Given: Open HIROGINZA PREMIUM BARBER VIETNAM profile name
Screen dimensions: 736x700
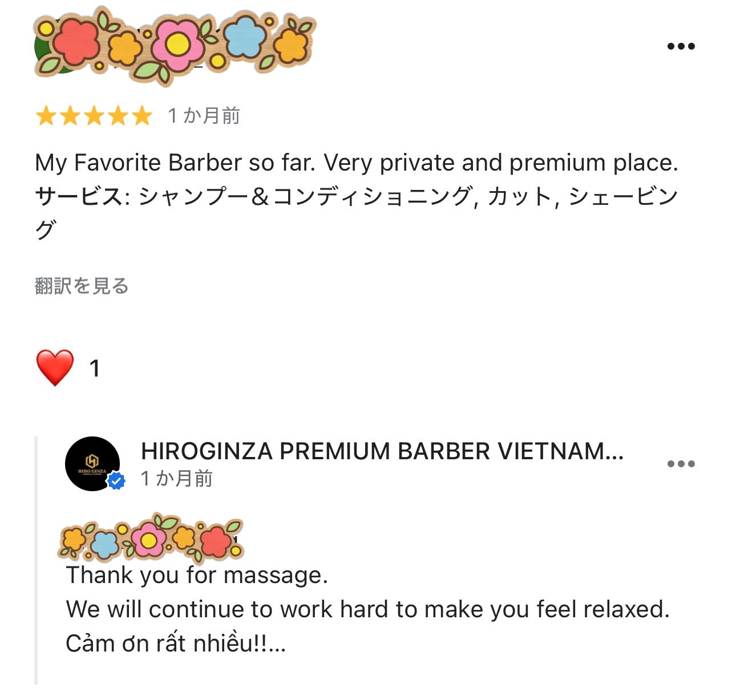Looking at the screenshot, I should 382,451.
